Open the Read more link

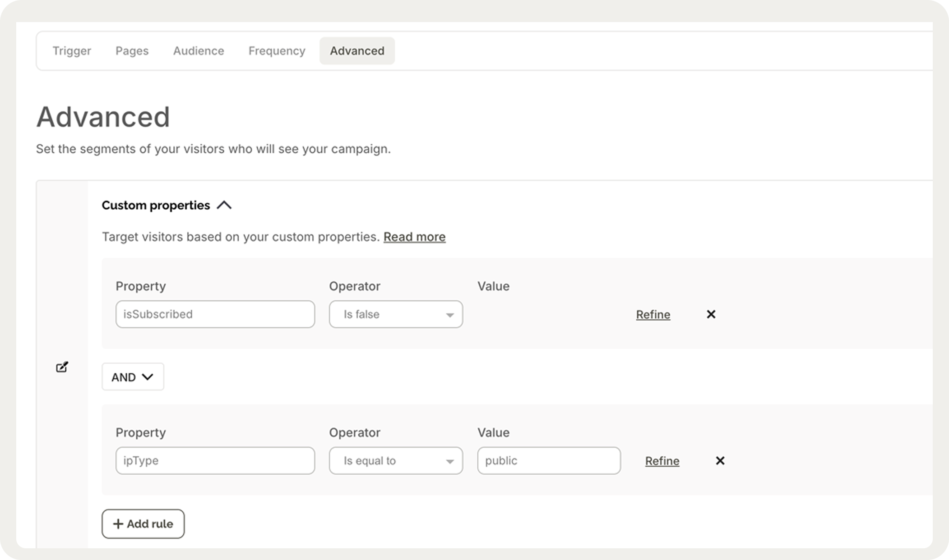pos(414,237)
